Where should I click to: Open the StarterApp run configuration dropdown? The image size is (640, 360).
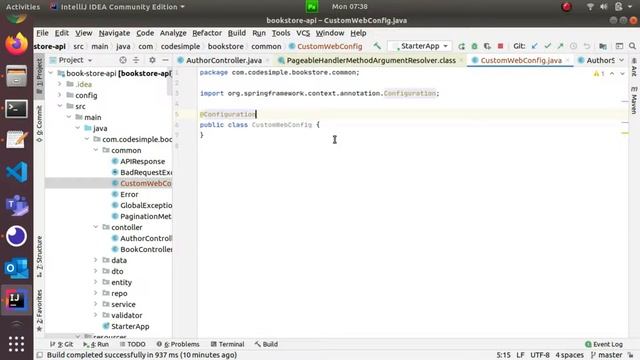click(420, 46)
